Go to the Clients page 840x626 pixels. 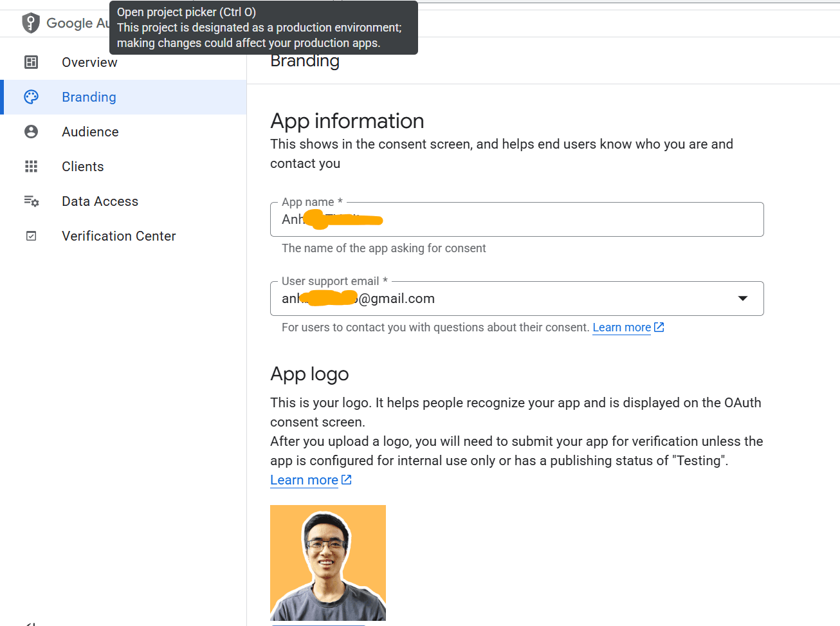click(x=82, y=166)
